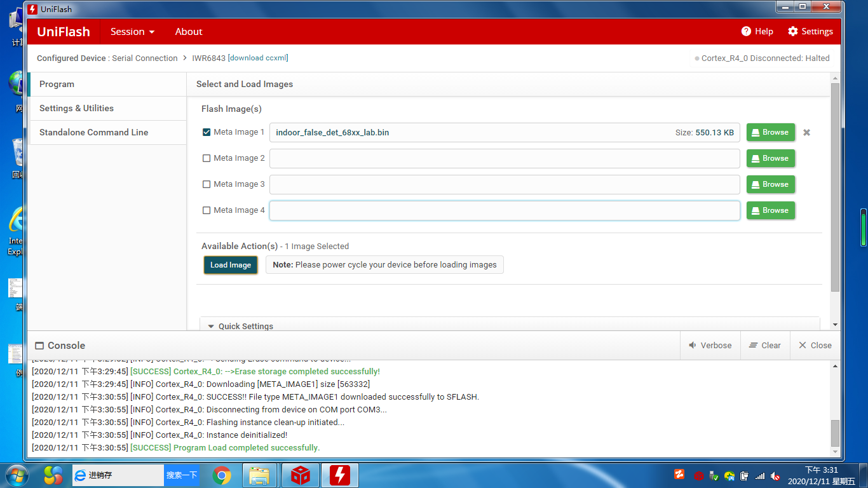Viewport: 868px width, 488px height.
Task: Select the UniFlash taskbar button
Action: pos(340,475)
